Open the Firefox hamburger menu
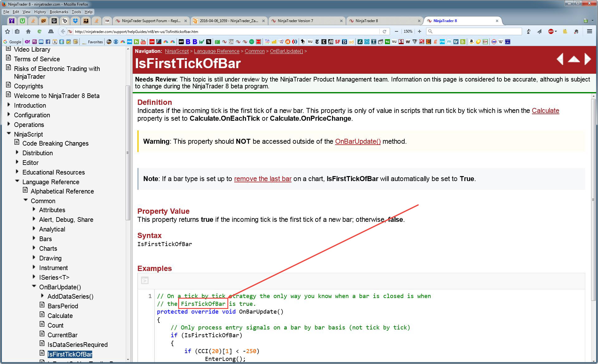Viewport: 598px width, 364px height. point(589,31)
